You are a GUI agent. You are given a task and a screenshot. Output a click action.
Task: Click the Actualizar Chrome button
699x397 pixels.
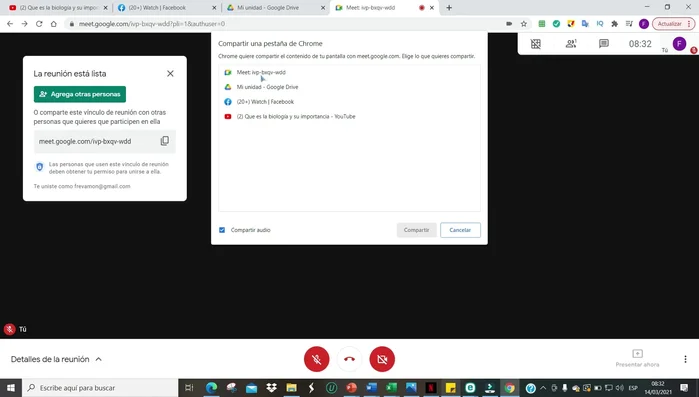click(674, 24)
